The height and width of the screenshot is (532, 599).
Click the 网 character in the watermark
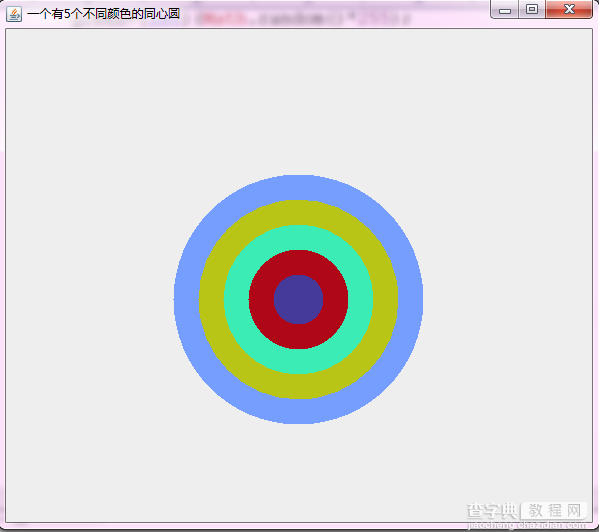(573, 511)
